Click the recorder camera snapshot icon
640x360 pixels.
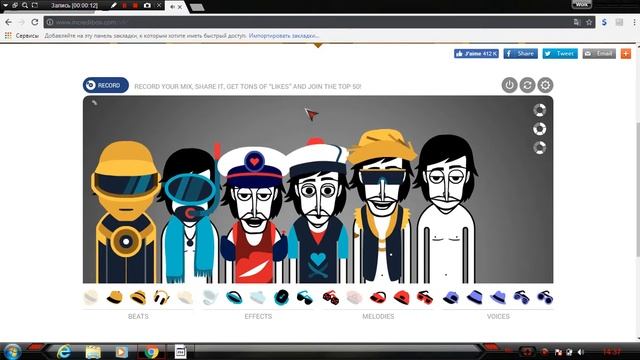pos(147,6)
